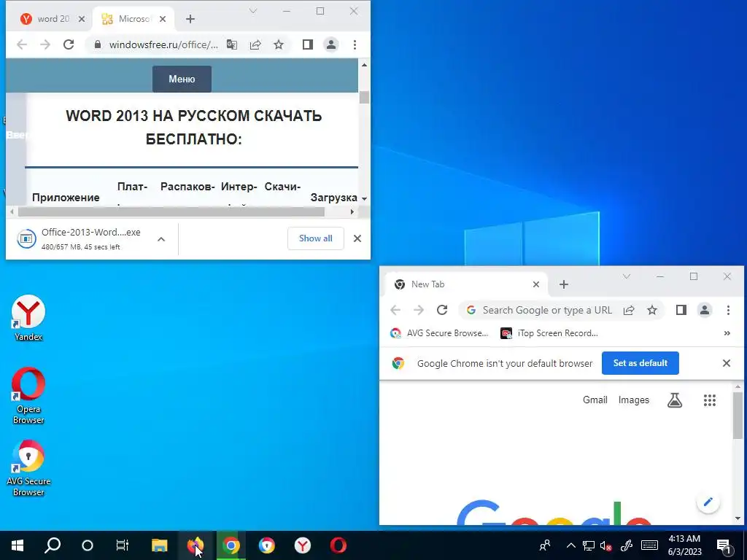Open the notification center icon
Screen dimensions: 747x560
tap(724, 545)
